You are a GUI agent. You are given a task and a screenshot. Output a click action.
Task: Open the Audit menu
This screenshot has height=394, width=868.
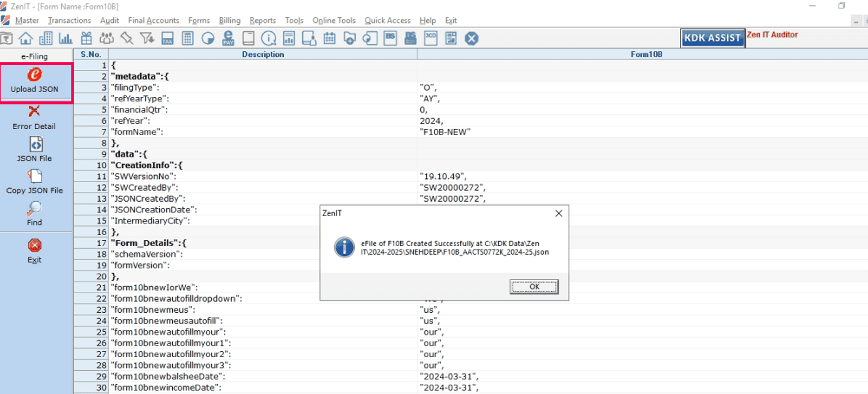coord(109,21)
